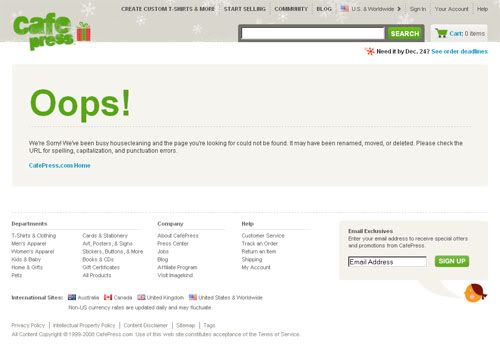Screen dimensions: 500x361
Task: Open Create Custom T-Shirts & More menu
Action: point(168,9)
